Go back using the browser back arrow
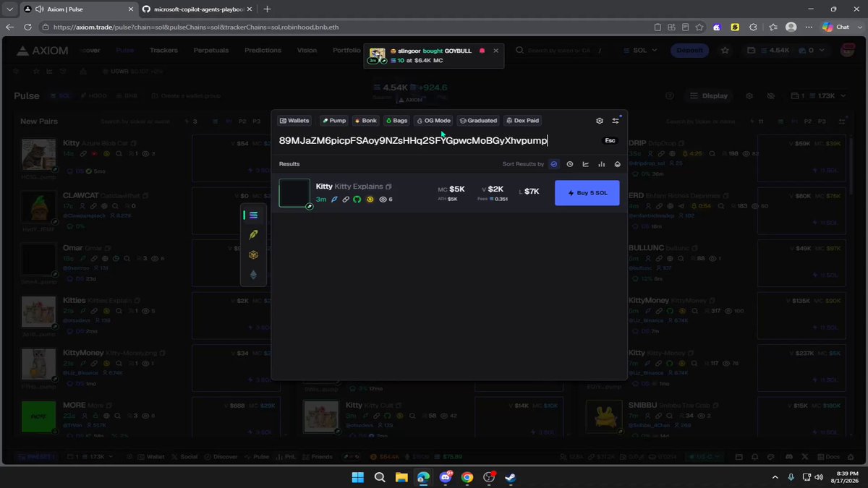 click(x=11, y=27)
